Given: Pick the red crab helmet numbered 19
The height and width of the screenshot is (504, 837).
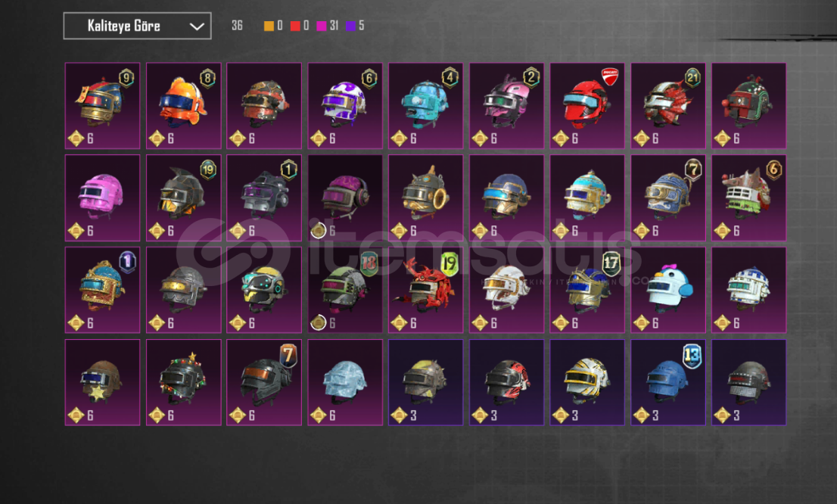Looking at the screenshot, I should [425, 290].
